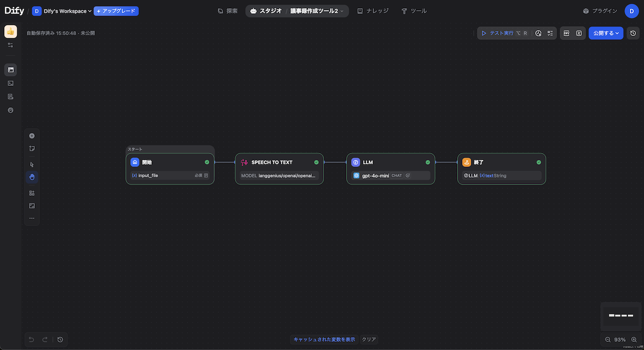Click the organize nodes icon
The height and width of the screenshot is (350, 644).
point(32,193)
